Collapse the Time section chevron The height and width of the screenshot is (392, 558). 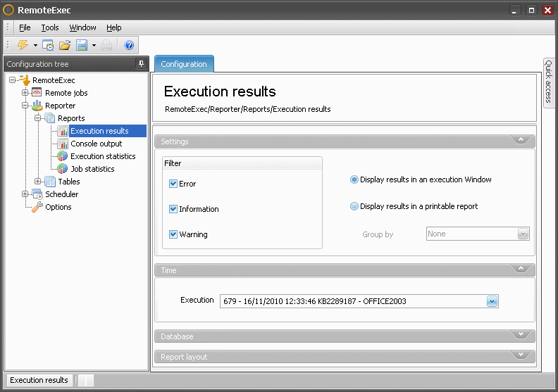521,269
